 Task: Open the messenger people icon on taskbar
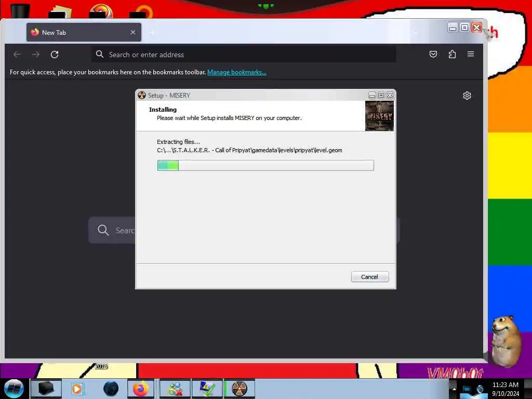click(175, 389)
